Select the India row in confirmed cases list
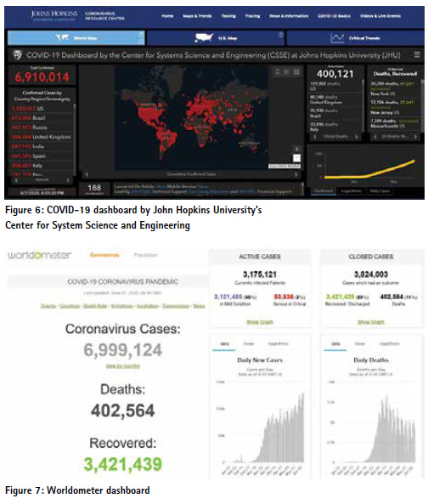Image resolution: width=428 pixels, height=504 pixels. [42, 146]
